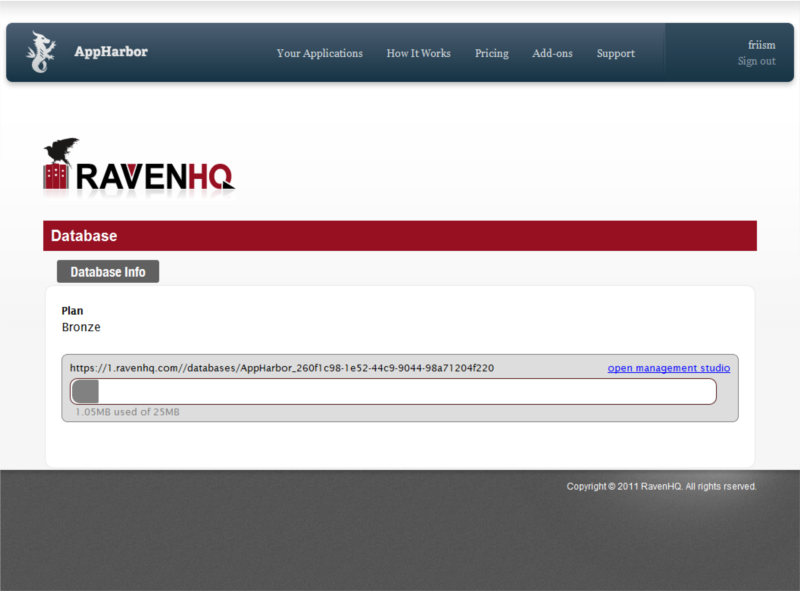
Task: Go to Your Applications
Action: (319, 53)
